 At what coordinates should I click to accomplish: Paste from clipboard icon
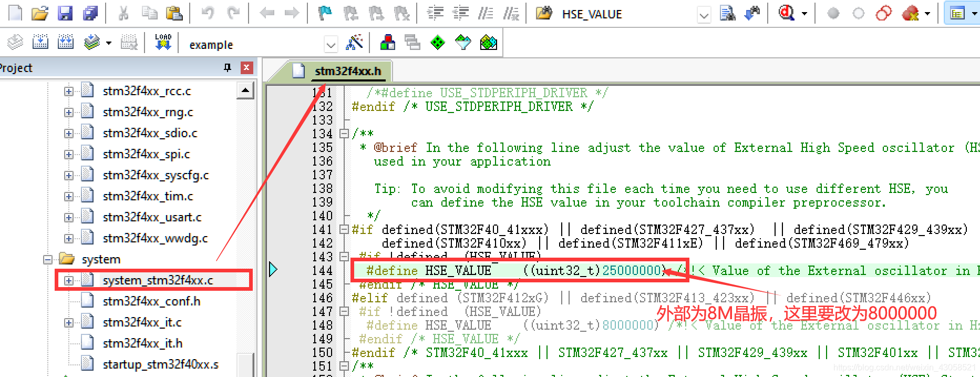(174, 13)
